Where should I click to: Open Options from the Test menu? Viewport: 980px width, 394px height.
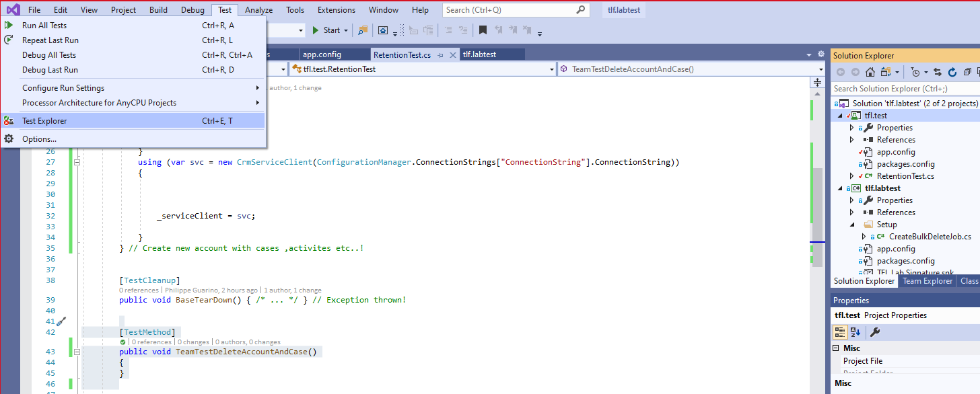point(134,139)
